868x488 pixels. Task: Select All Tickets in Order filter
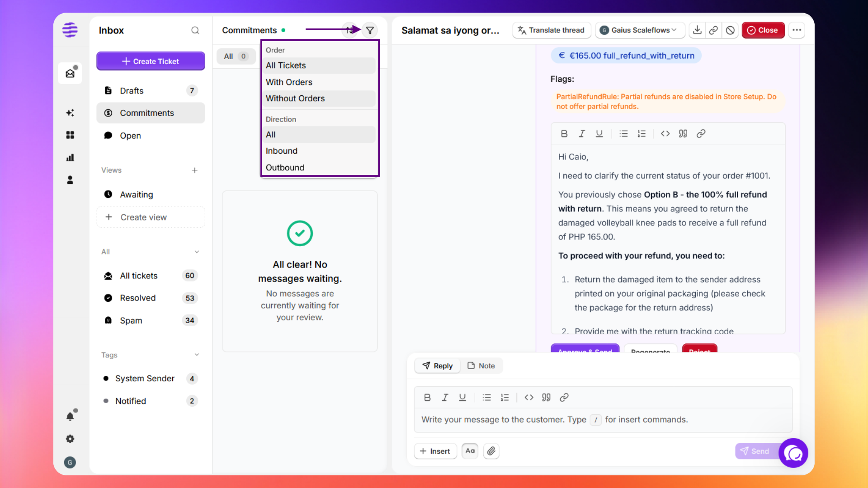pyautogui.click(x=319, y=66)
